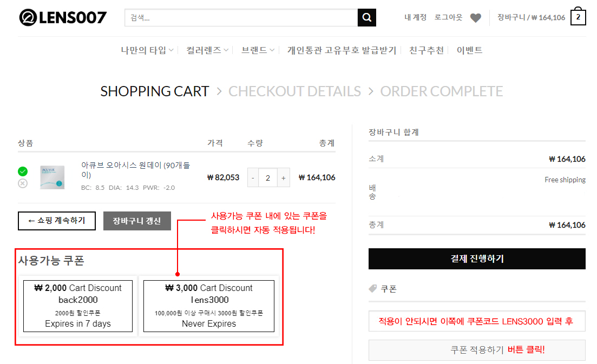Click the 결제 진행하기 checkout button
Viewport: 597px width, 364px height.
[x=477, y=259]
